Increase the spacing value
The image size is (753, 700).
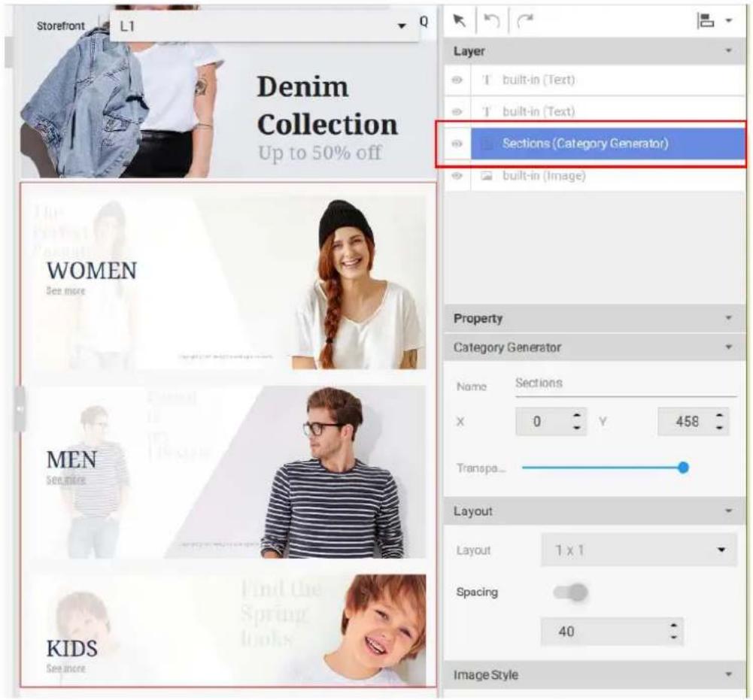[673, 625]
